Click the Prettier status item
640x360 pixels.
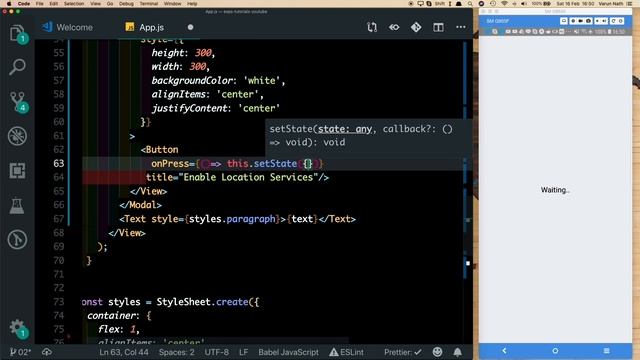click(x=402, y=352)
